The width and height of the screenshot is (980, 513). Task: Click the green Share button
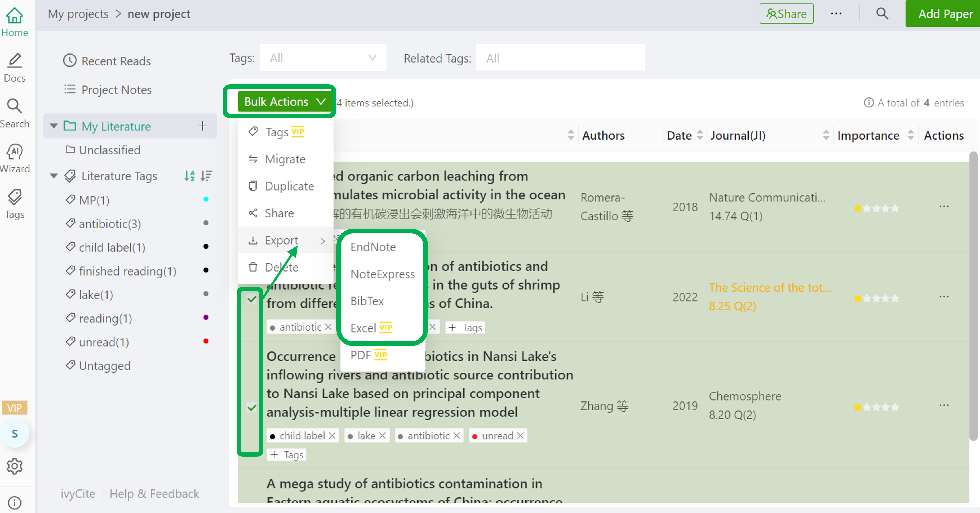click(786, 14)
